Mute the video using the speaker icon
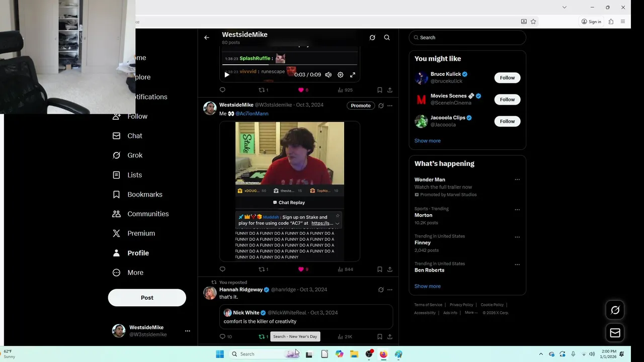 coord(329,75)
